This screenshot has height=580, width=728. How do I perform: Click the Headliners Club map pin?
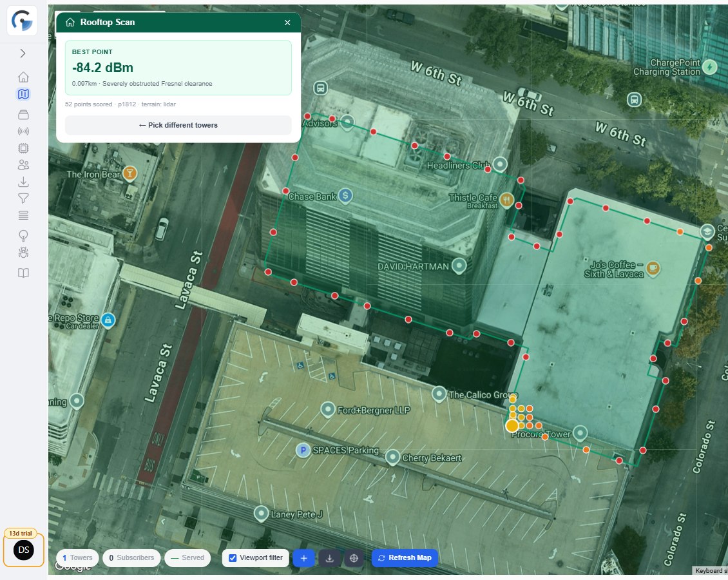(500, 164)
